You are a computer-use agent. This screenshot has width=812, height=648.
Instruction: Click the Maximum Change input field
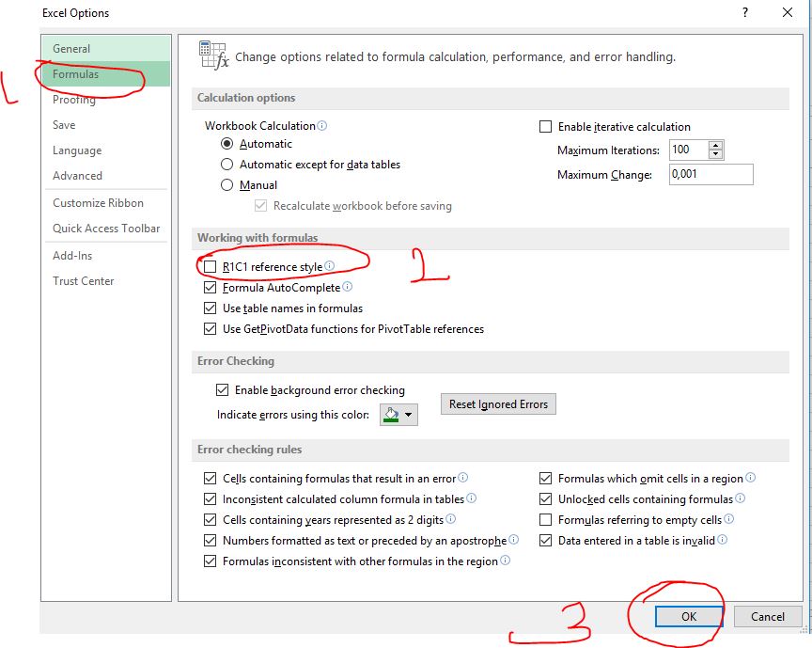pos(711,175)
